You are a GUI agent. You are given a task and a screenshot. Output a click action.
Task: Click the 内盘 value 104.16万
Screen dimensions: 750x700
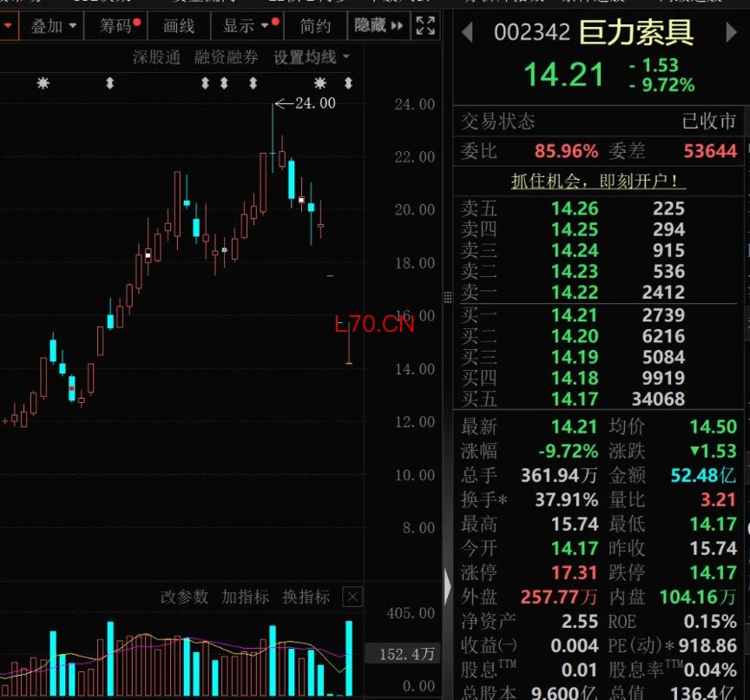[x=697, y=597]
